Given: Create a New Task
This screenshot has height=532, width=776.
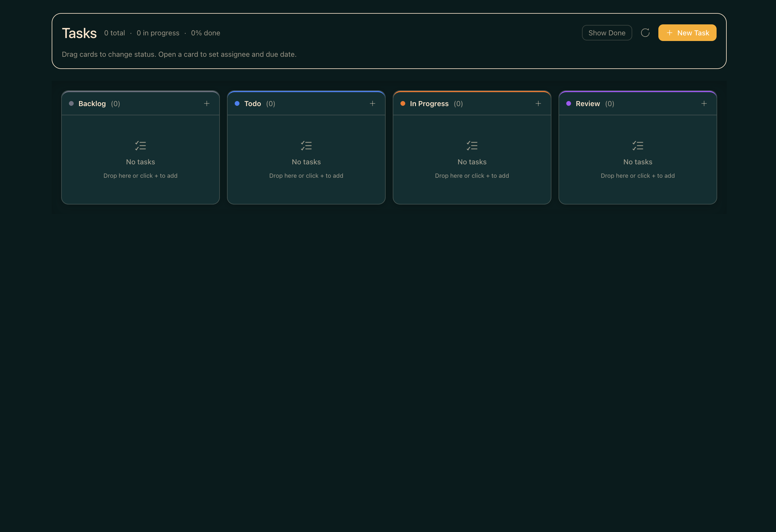Looking at the screenshot, I should [687, 33].
